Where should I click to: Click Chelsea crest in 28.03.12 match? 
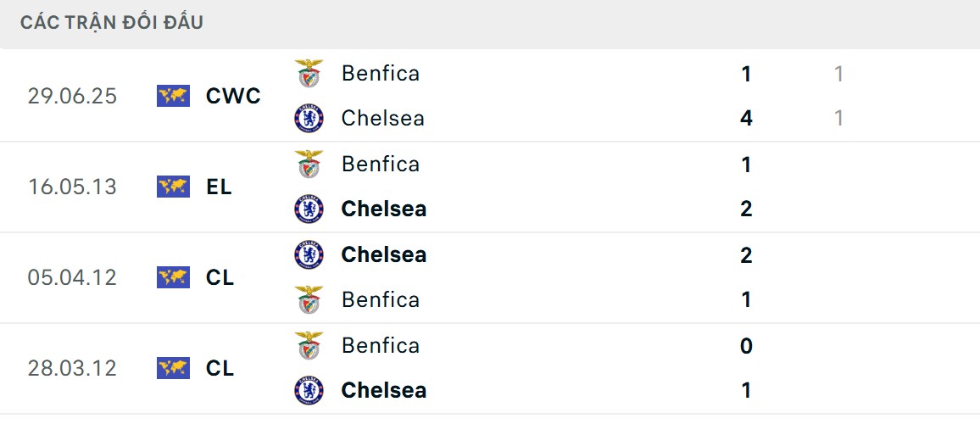pos(309,390)
